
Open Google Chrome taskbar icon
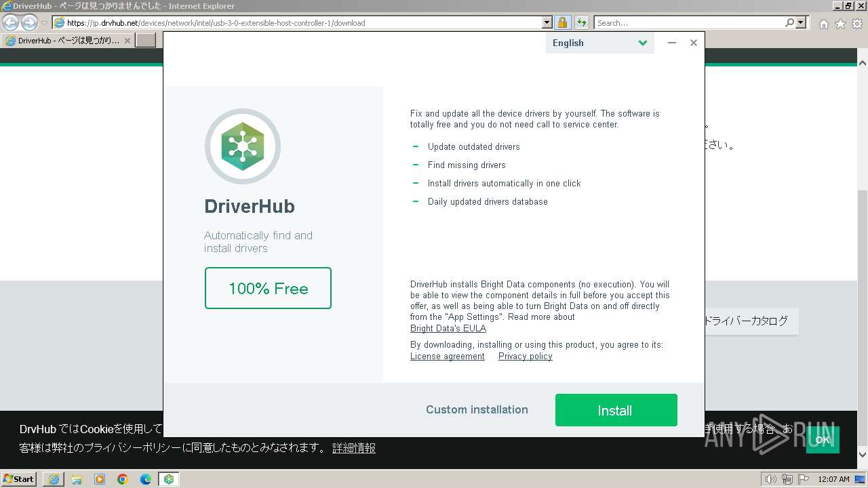[123, 479]
